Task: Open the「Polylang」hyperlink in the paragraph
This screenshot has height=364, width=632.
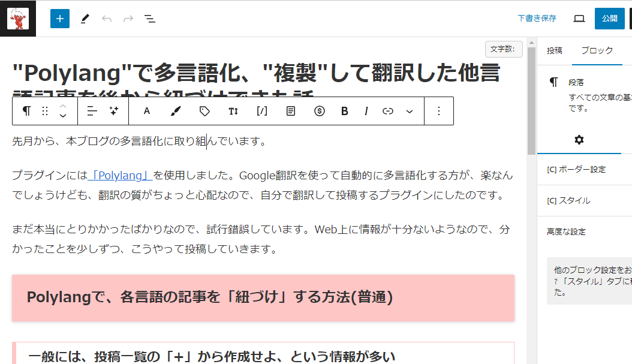Action: tap(120, 175)
